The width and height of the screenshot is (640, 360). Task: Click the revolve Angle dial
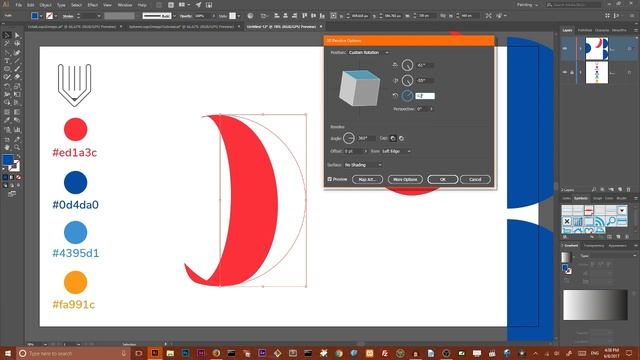click(349, 138)
